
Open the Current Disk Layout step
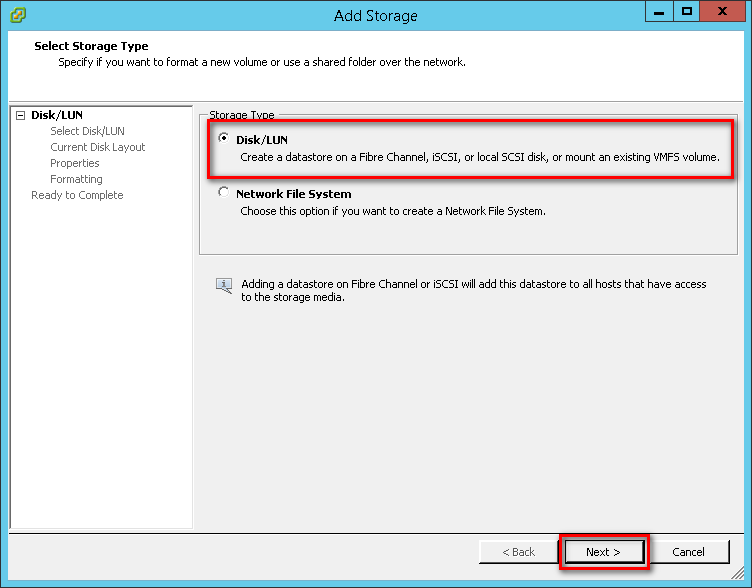[97, 147]
